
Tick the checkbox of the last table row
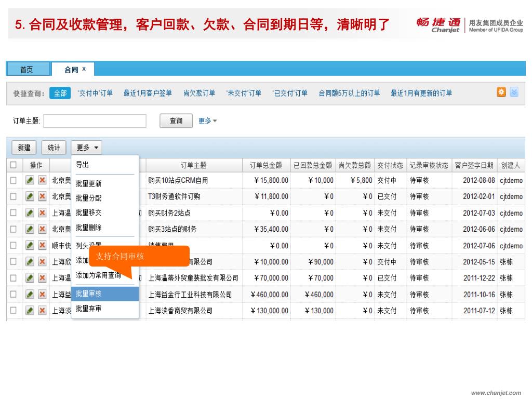click(x=14, y=311)
